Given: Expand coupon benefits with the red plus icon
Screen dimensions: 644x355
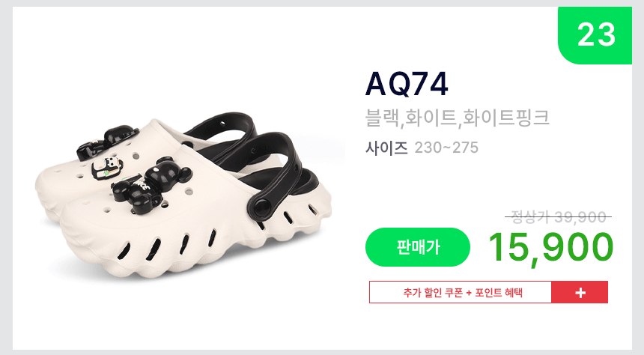Looking at the screenshot, I should tap(580, 293).
